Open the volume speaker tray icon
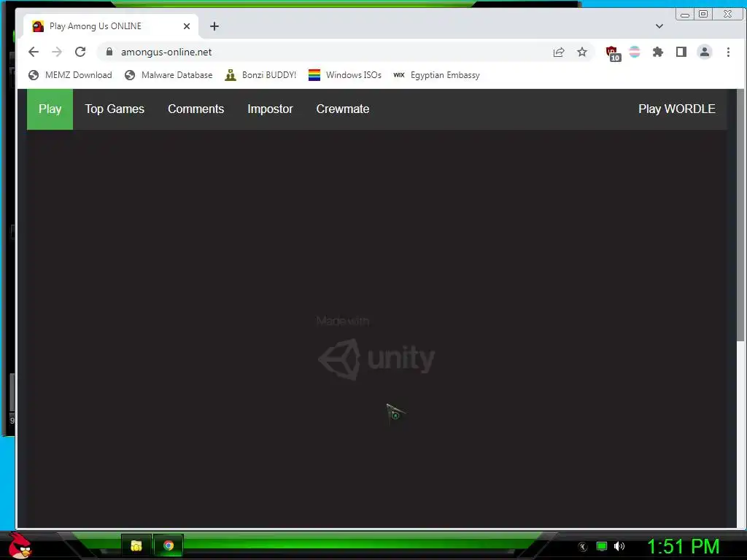Image resolution: width=747 pixels, height=560 pixels. pos(619,546)
